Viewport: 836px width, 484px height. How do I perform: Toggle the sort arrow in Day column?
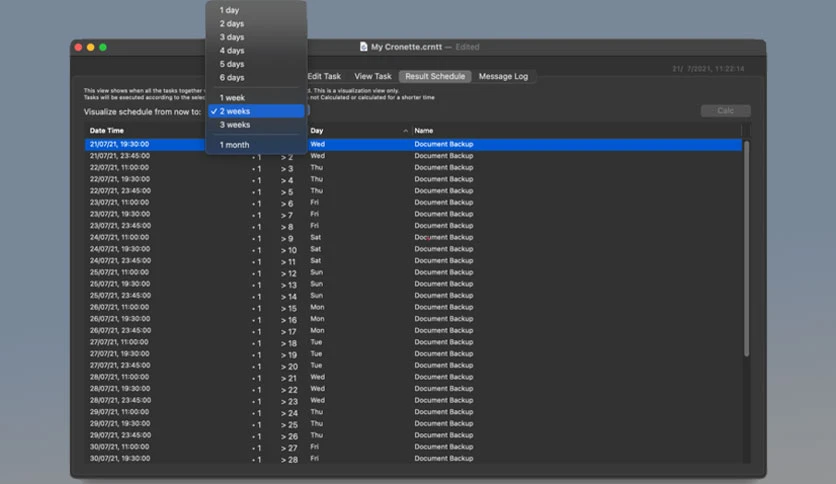point(406,131)
